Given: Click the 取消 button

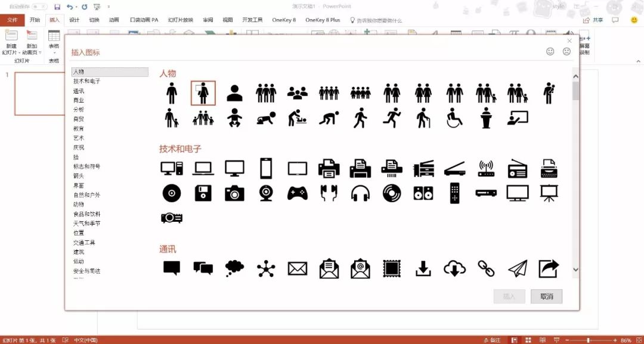Looking at the screenshot, I should [546, 296].
